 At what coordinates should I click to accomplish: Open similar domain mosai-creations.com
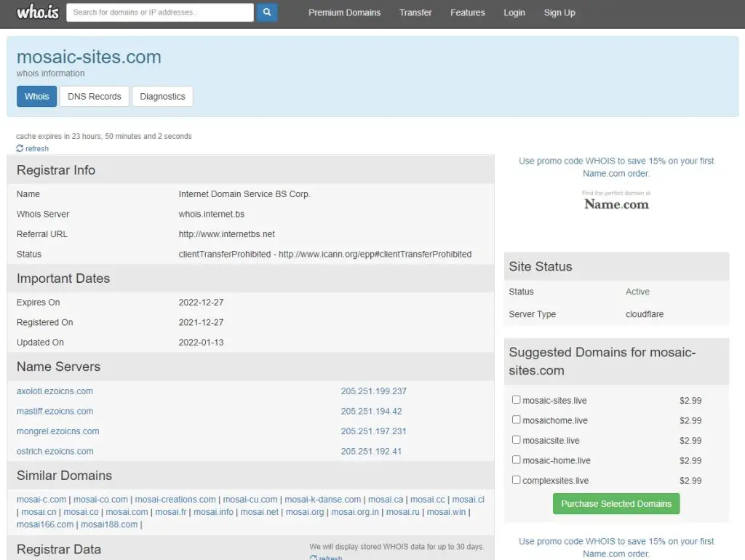click(x=175, y=499)
